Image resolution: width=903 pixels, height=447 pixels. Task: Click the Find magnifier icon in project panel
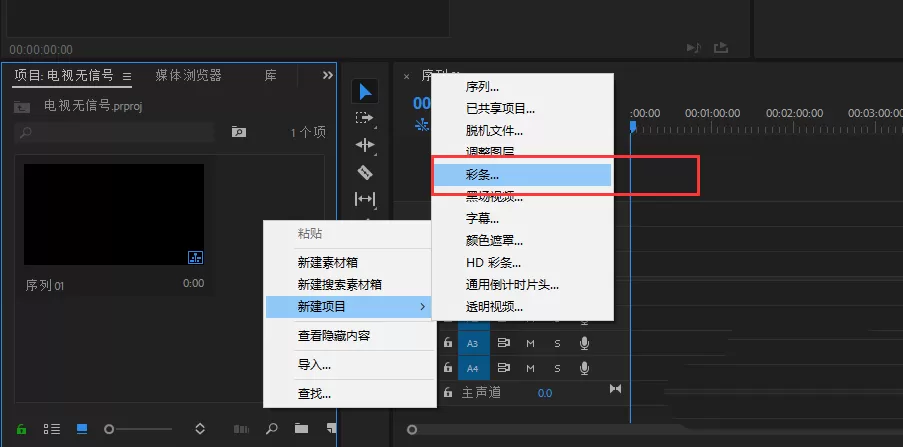[x=271, y=429]
